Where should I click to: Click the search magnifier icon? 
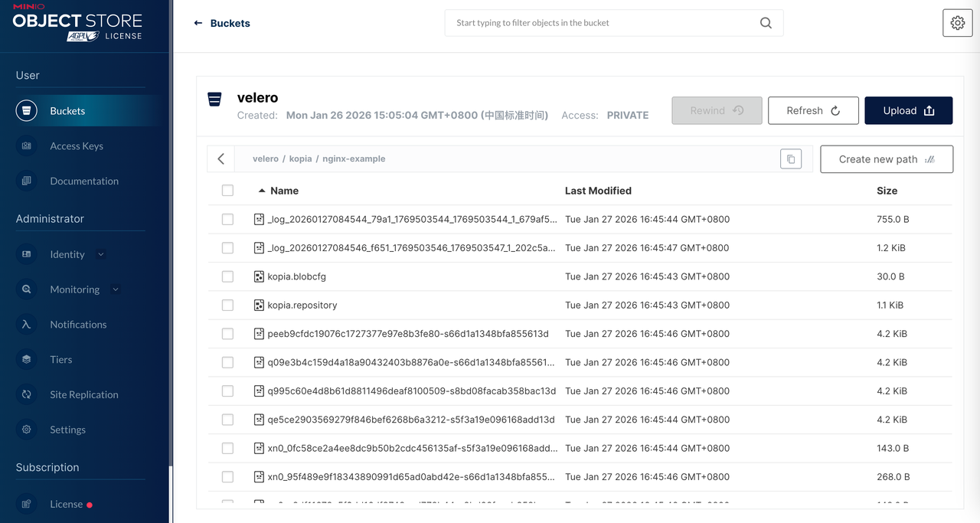[766, 23]
